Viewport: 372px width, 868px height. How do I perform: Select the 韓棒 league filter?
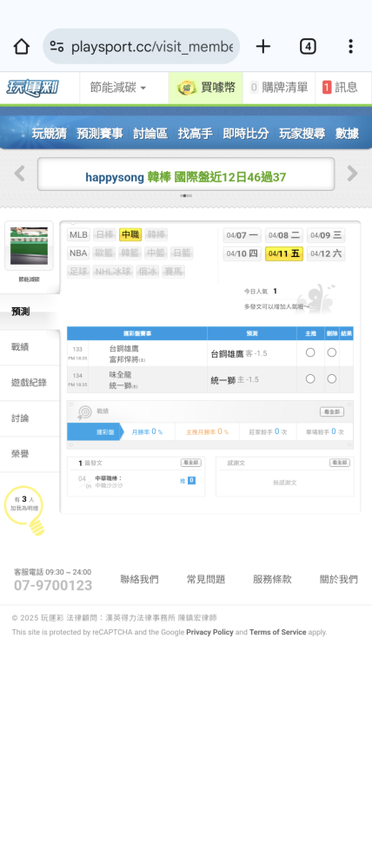[x=156, y=234]
